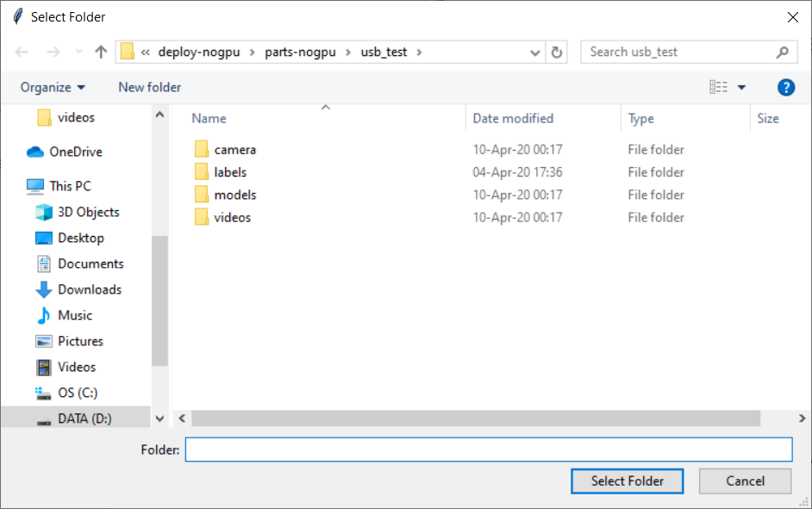Open the Organize menu

click(53, 88)
